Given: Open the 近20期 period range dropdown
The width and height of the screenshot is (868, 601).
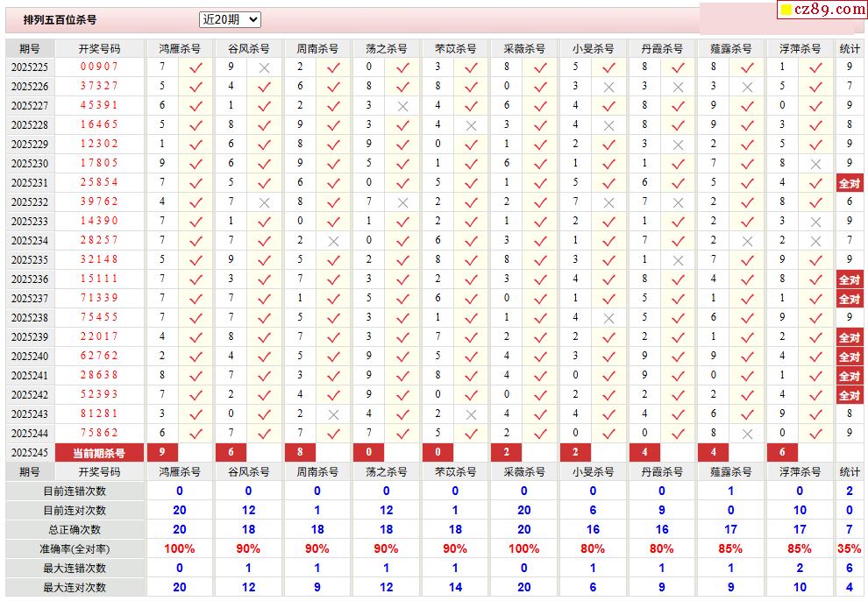Looking at the screenshot, I should coord(230,19).
